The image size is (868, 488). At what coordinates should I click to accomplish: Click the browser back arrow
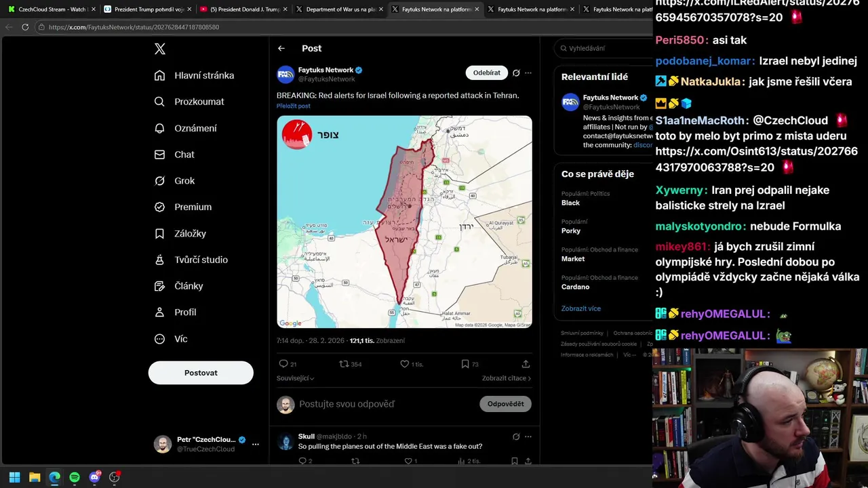pos(9,27)
